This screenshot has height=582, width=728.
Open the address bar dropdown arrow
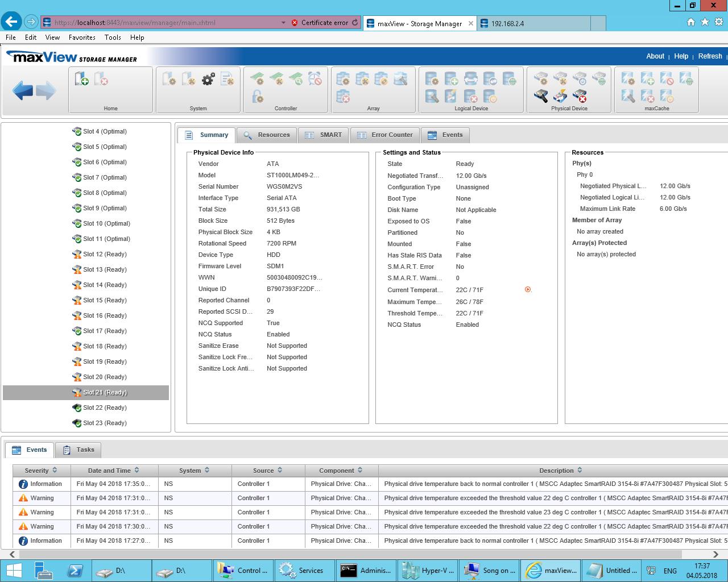[283, 23]
